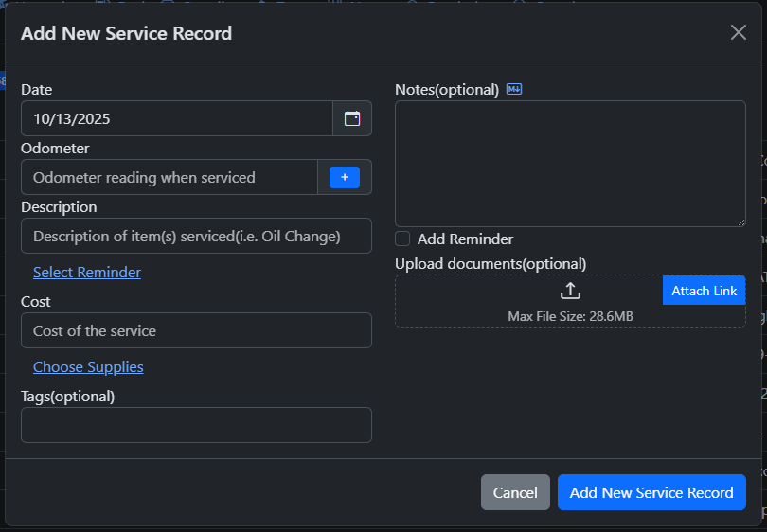Focus the Odometer reading input field
This screenshot has height=532, width=767.
[169, 177]
